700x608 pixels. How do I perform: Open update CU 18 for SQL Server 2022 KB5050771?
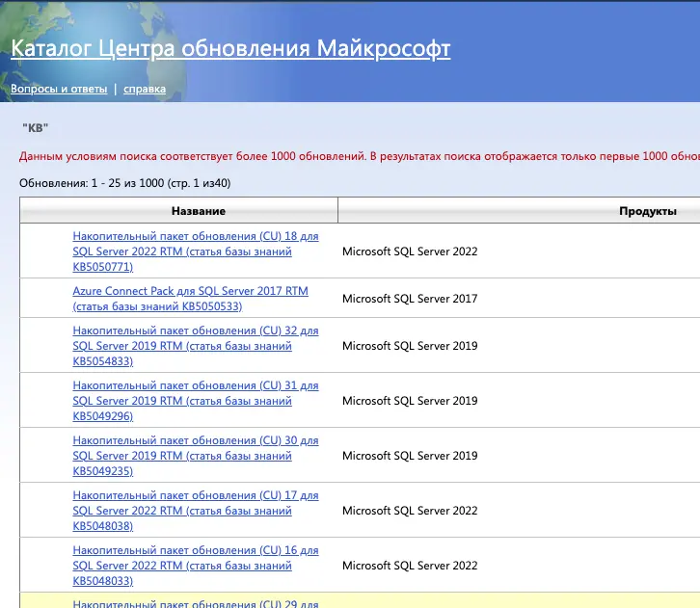196,251
